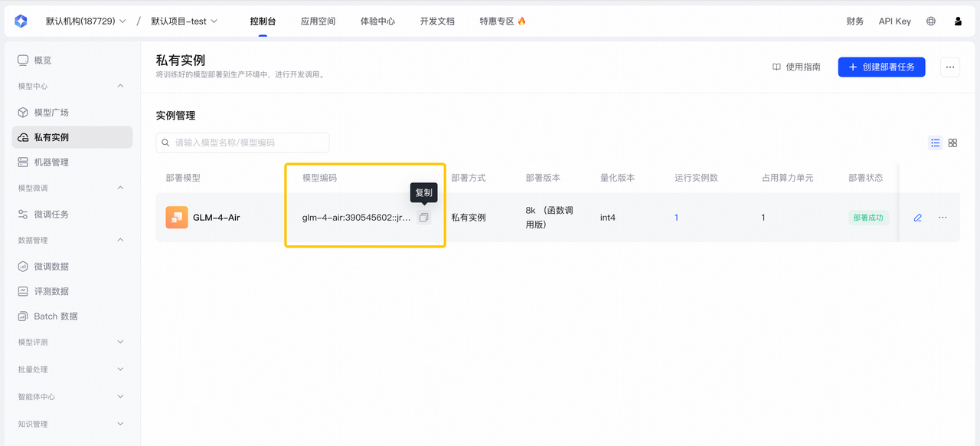Click the globe language icon

pyautogui.click(x=931, y=21)
